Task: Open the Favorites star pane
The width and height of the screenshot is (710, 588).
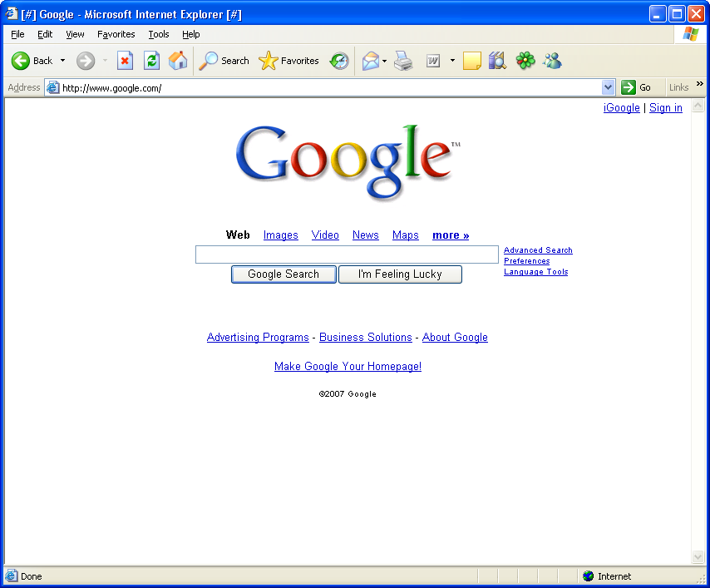Action: (288, 61)
